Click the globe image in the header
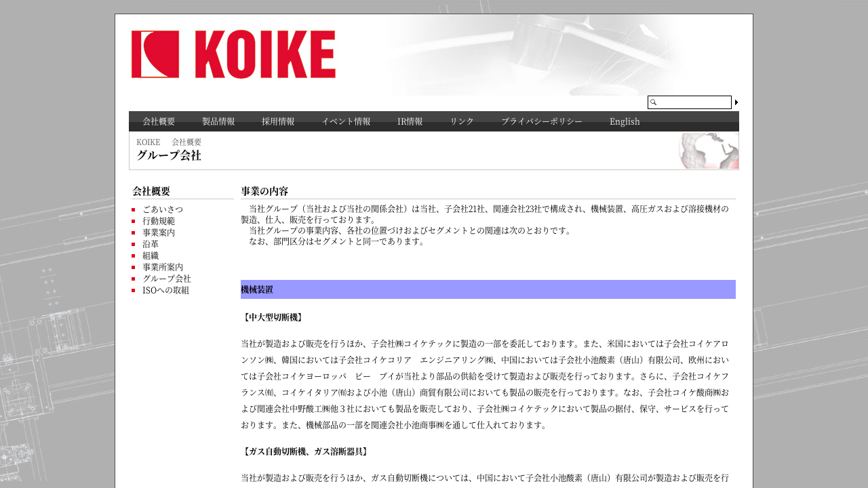This screenshot has height=488, width=868. (x=709, y=150)
